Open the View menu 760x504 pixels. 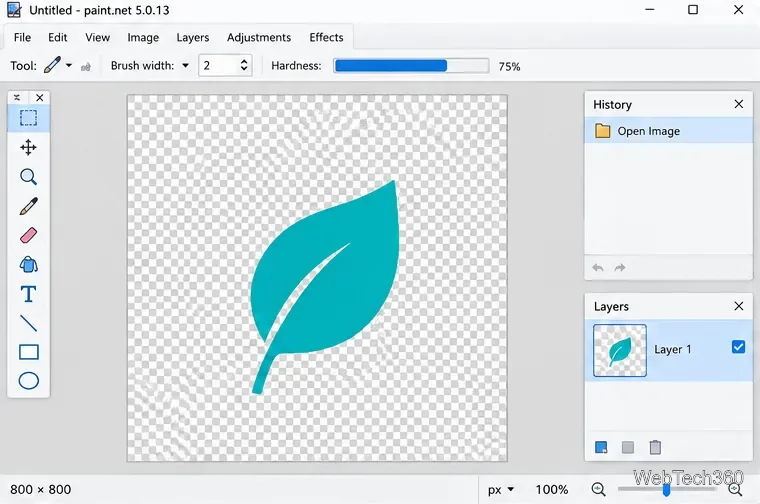click(97, 37)
